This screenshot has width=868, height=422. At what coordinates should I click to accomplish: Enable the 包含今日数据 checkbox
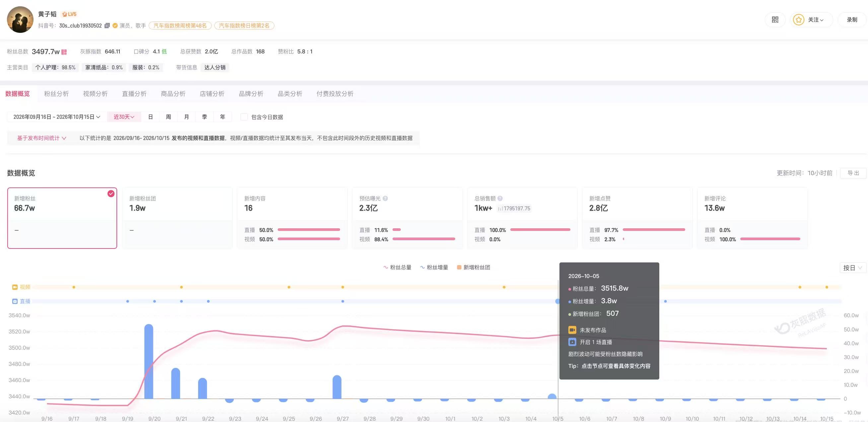(244, 117)
